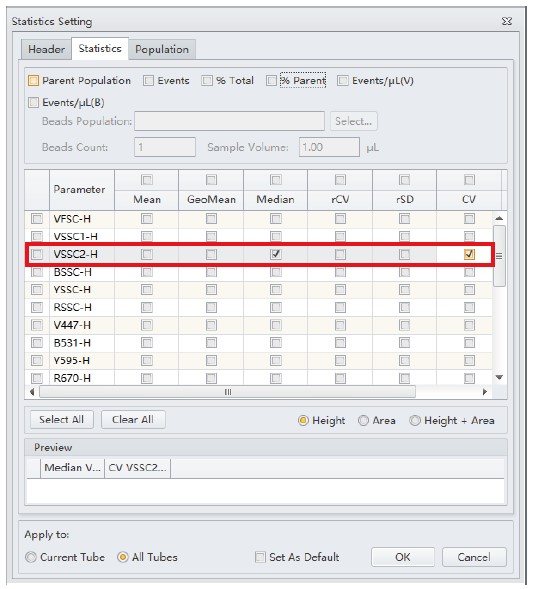Viewport: 537px width, 589px height.
Task: Open the Population tab
Action: 162,49
